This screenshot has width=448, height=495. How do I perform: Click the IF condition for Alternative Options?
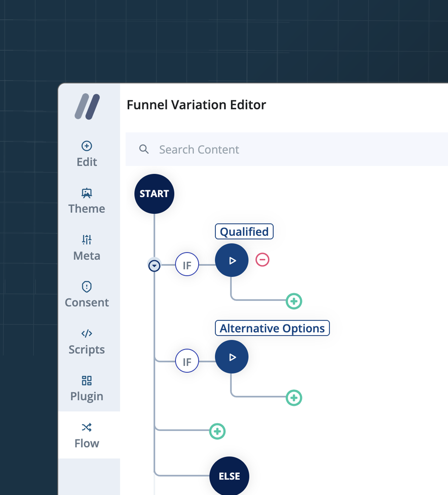[187, 361]
